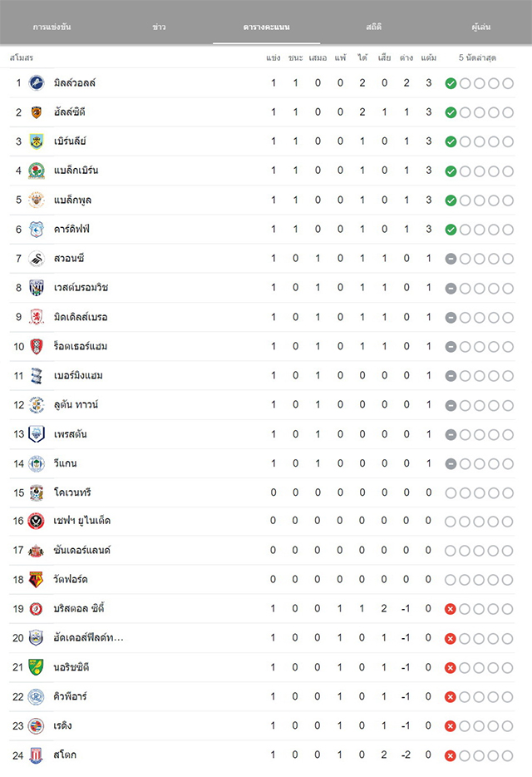
Task: Select the ตารางคะแนน tab
Action: pos(267,27)
